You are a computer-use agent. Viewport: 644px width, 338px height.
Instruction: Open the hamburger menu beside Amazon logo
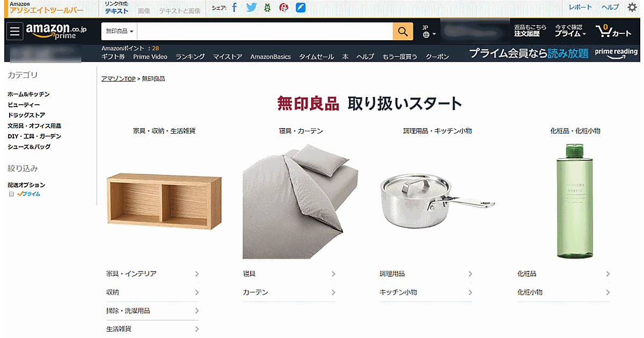point(15,32)
